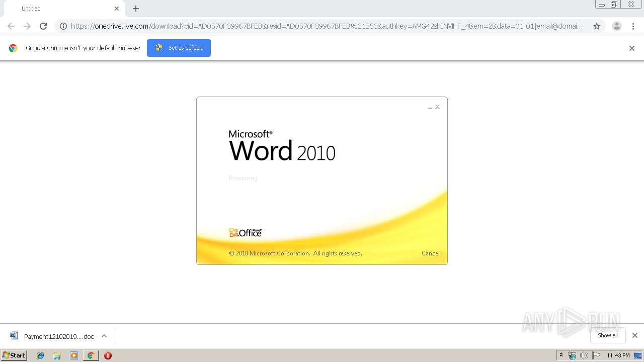The width and height of the screenshot is (644, 362).
Task: Go forward using the browser forward arrow
Action: pyautogui.click(x=27, y=26)
